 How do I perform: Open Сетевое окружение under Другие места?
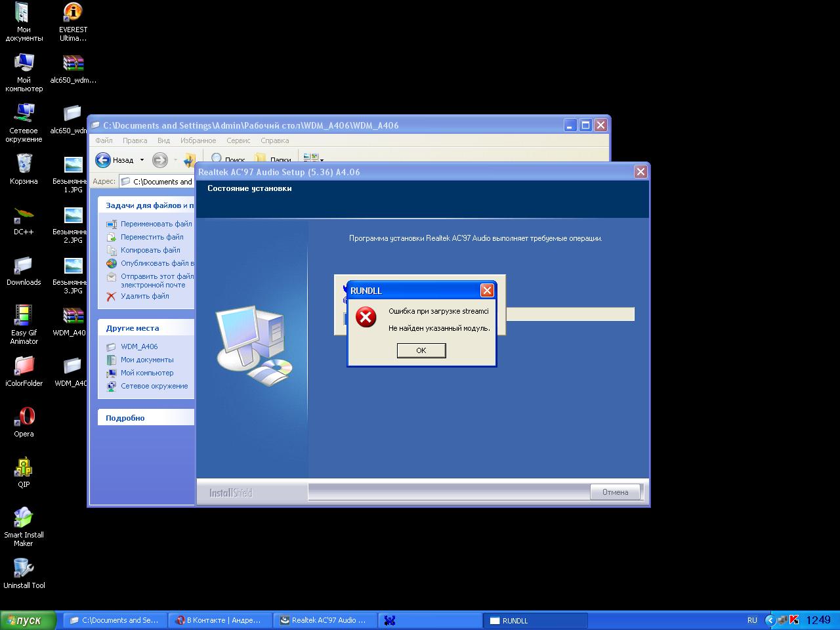coord(154,386)
